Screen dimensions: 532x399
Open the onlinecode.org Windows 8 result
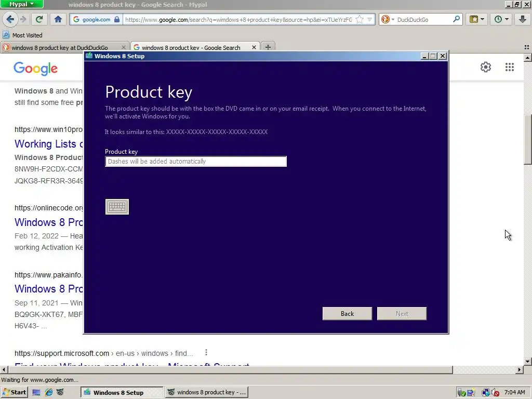click(48, 222)
